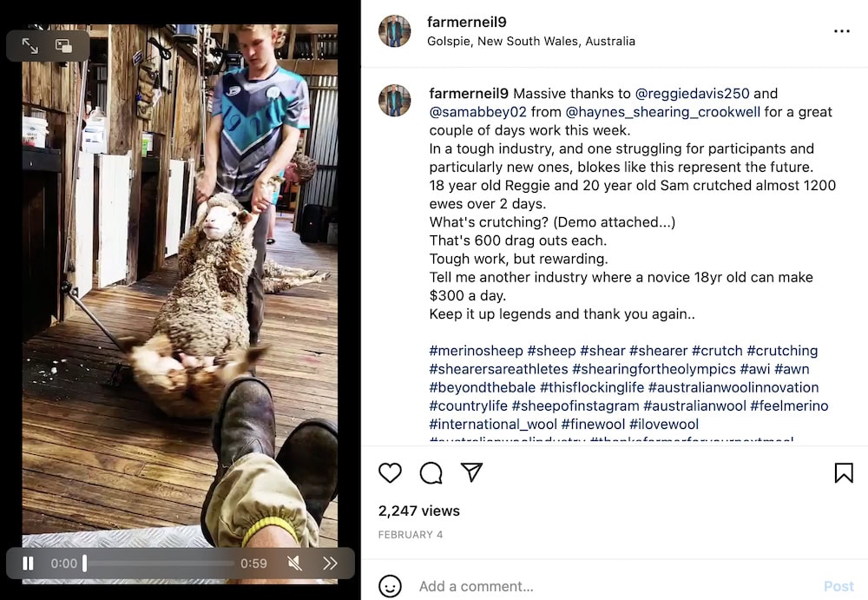
Task: Open the #merinosheep hashtag
Action: [x=476, y=351]
